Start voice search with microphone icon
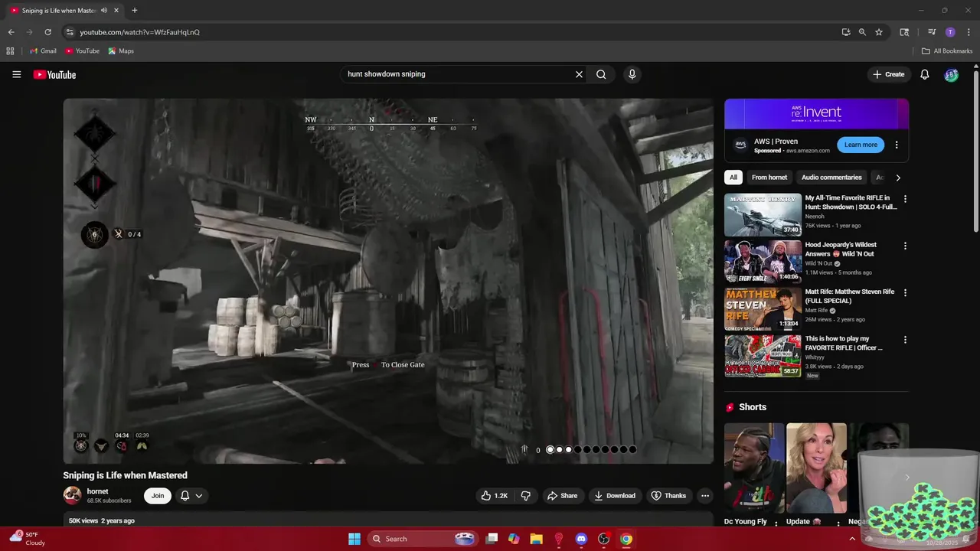Viewport: 980px width, 551px height. coord(632,74)
